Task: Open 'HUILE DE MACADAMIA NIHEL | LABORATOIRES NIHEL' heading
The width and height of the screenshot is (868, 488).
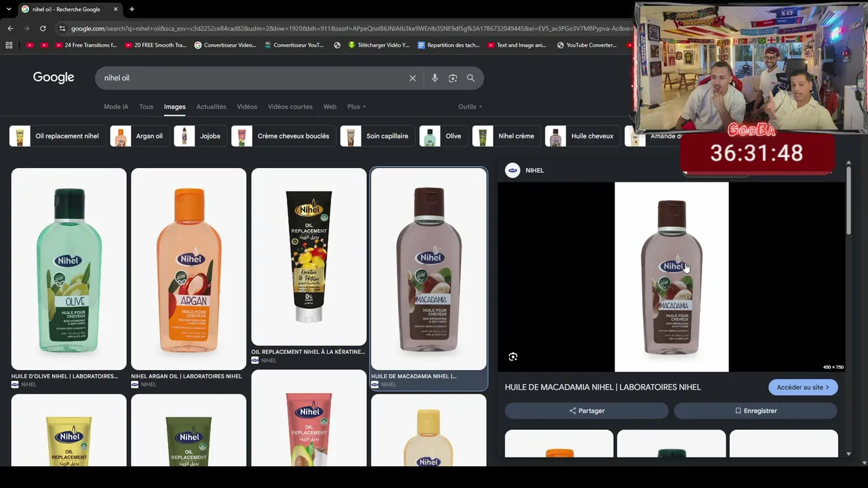Action: click(603, 387)
